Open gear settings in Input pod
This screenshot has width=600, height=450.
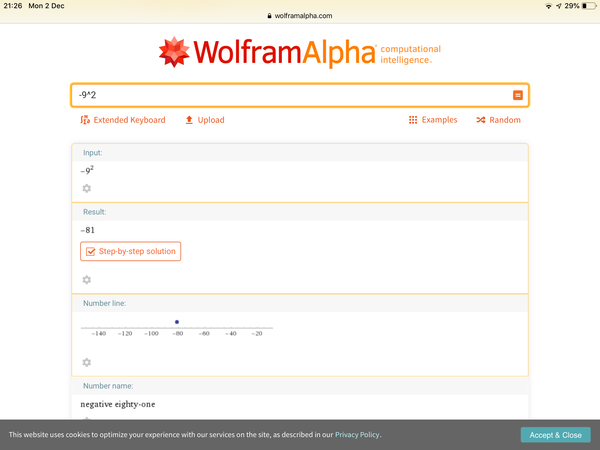[x=87, y=188]
